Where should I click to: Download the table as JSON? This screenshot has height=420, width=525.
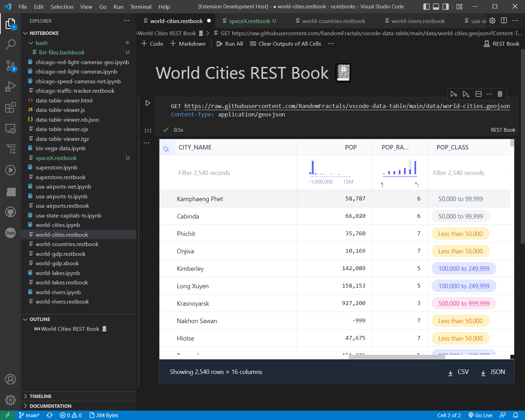tap(493, 372)
